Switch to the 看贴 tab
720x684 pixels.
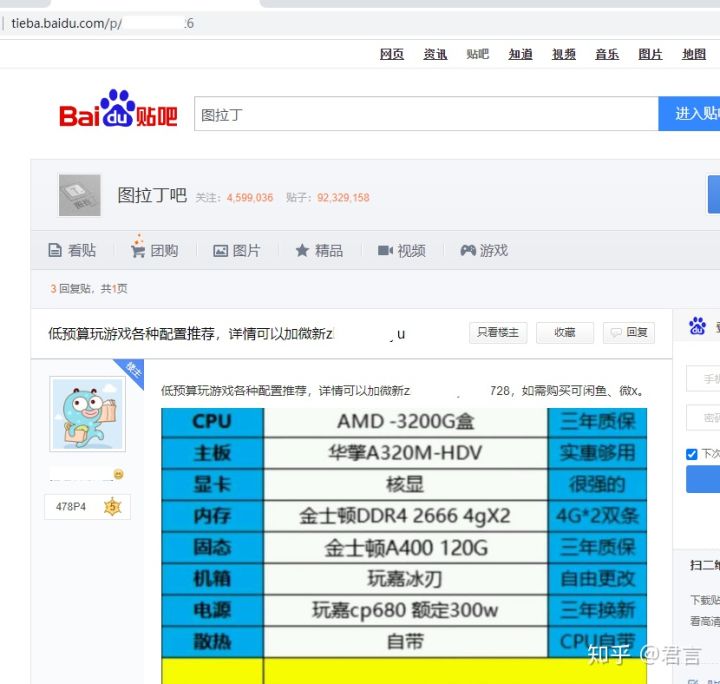point(73,250)
